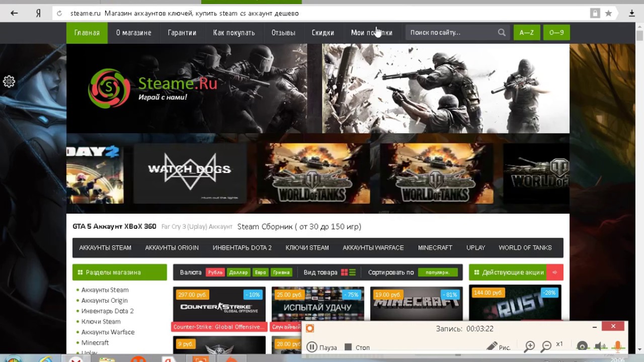
Task: Zoom out with the recorder magnifier minus
Action: tap(546, 346)
